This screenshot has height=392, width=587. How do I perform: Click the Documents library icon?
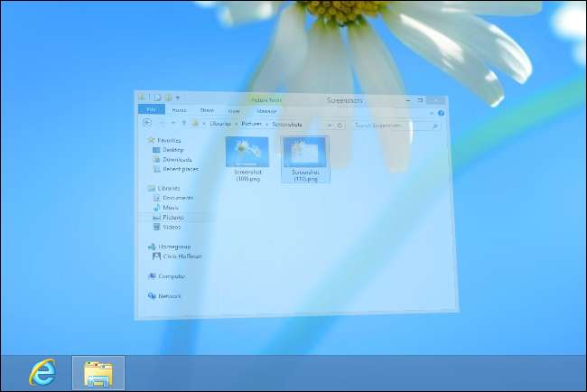pyautogui.click(x=156, y=198)
